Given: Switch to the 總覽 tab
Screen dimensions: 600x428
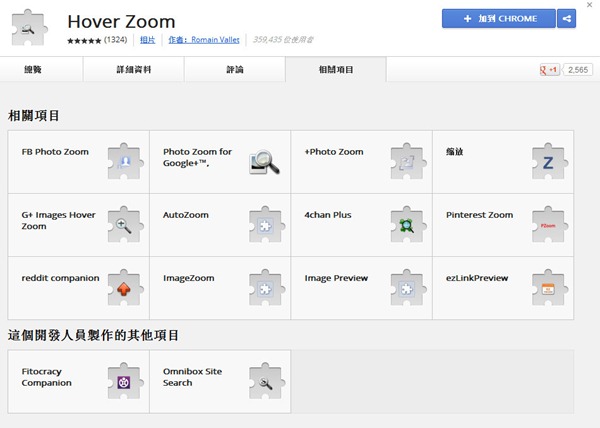Looking at the screenshot, I should [x=35, y=70].
